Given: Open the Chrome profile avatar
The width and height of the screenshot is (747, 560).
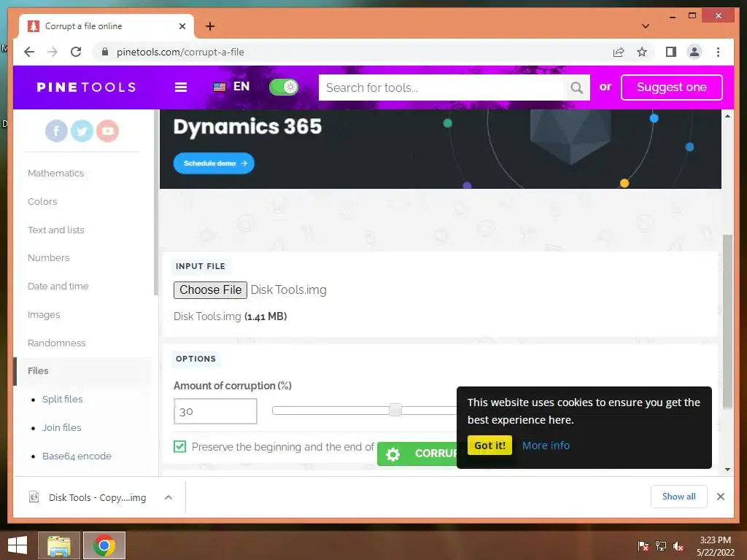Looking at the screenshot, I should coord(694,52).
